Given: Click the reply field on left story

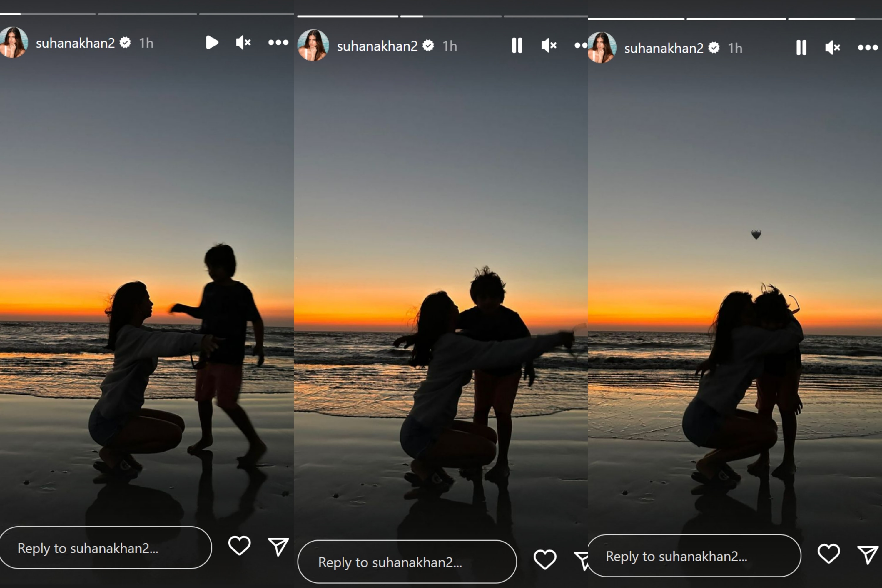Looking at the screenshot, I should point(106,547).
